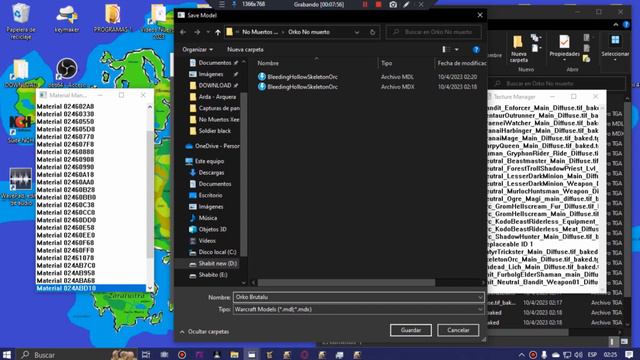Select keymaker desktop icon
This screenshot has height=360, width=640.
click(x=67, y=18)
